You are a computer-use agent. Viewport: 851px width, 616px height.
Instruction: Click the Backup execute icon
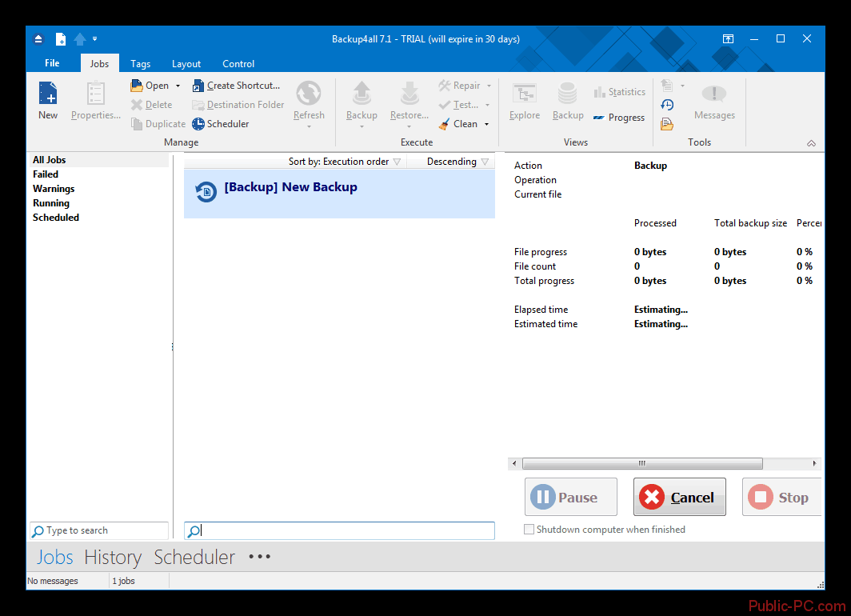pyautogui.click(x=362, y=94)
